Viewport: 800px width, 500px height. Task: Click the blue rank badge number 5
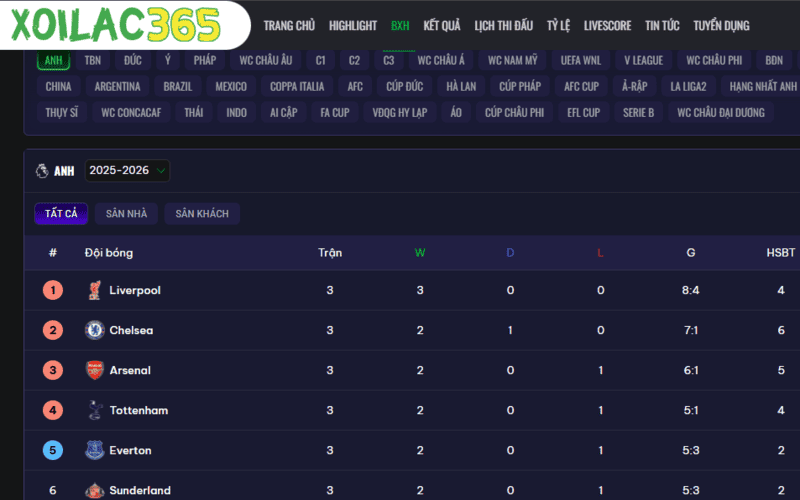53,450
